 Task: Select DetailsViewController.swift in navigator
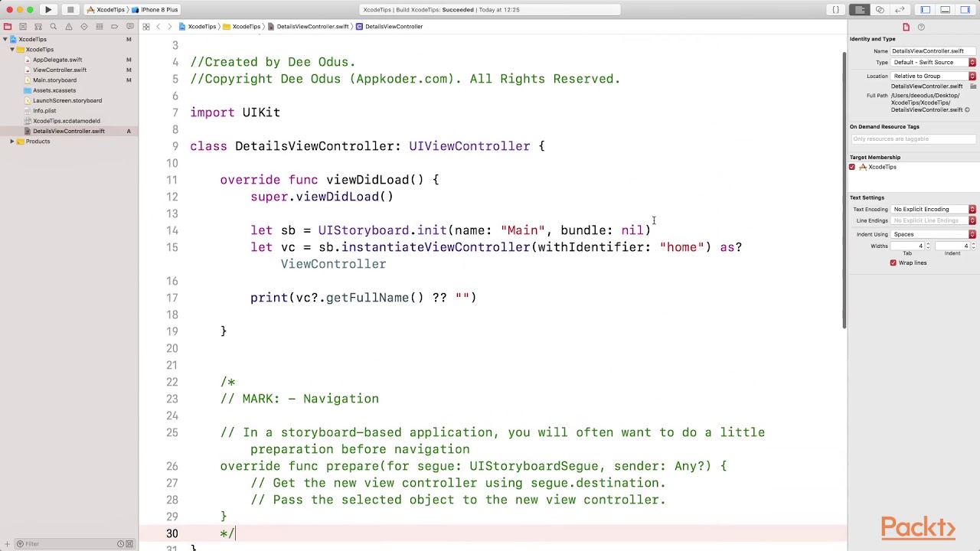coord(69,132)
